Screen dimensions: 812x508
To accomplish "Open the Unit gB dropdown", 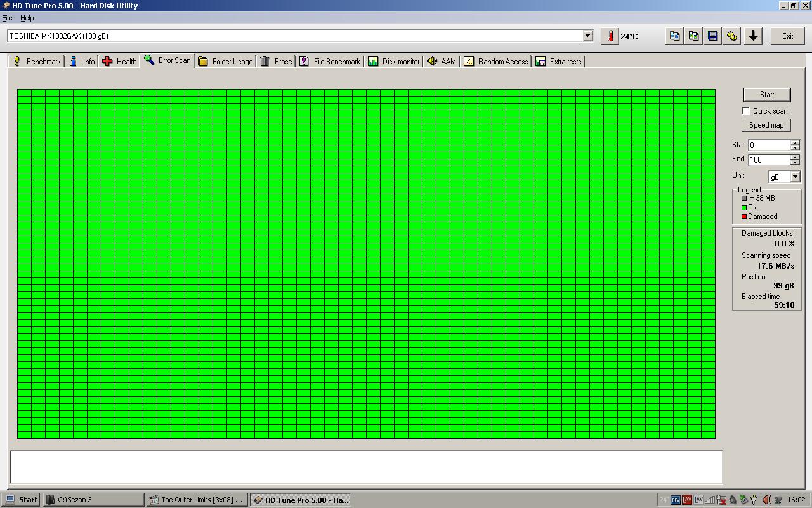I will tap(795, 177).
